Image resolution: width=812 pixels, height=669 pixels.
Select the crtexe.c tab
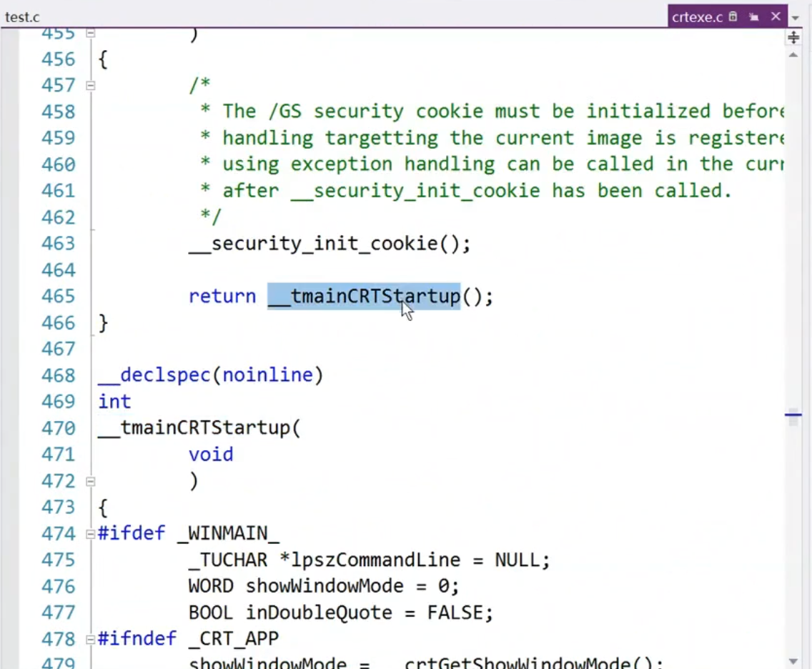coord(696,17)
